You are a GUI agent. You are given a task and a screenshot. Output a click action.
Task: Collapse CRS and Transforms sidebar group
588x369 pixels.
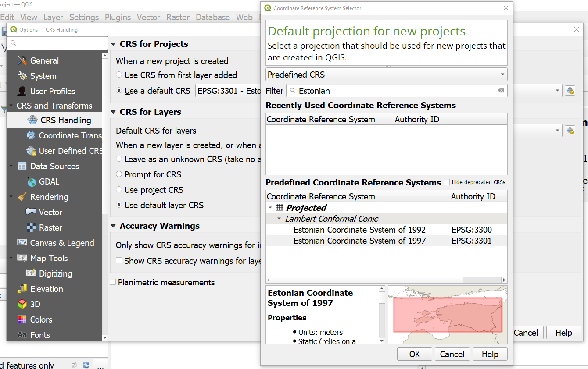click(11, 106)
